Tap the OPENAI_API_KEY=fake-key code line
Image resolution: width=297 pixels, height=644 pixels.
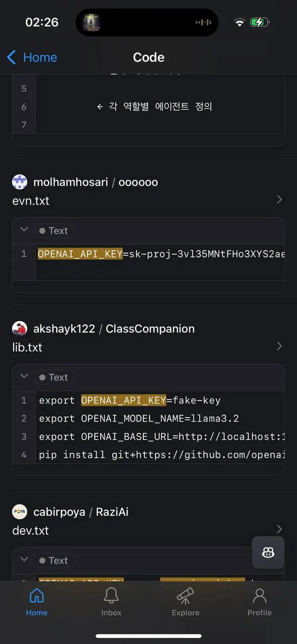pos(130,400)
